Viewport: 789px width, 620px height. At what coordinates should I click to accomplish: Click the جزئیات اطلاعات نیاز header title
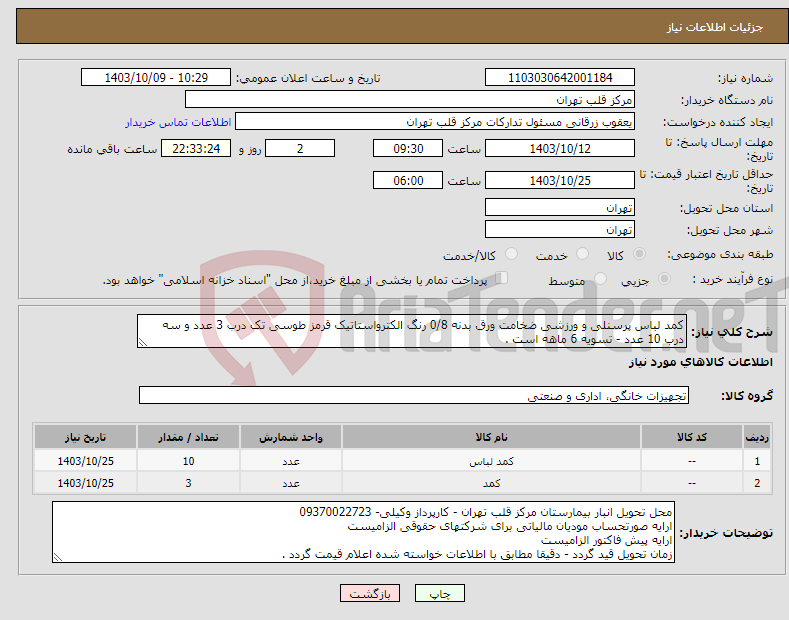pos(715,27)
